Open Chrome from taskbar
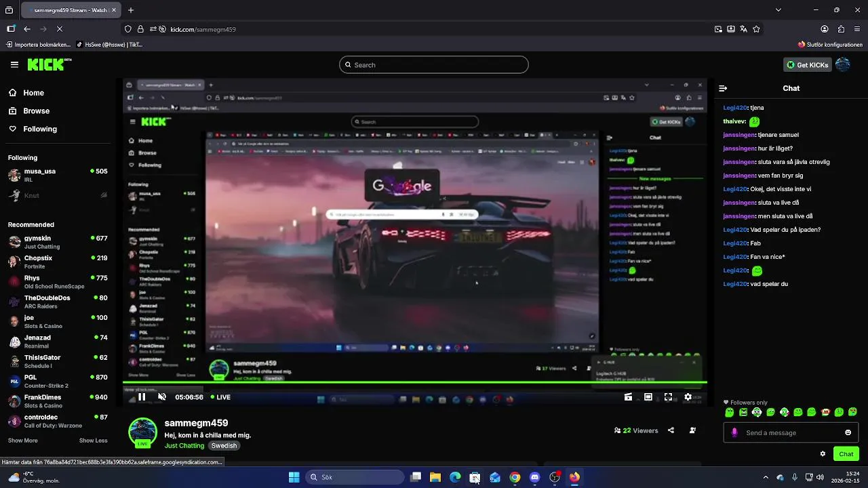The width and height of the screenshot is (868, 488). pyautogui.click(x=515, y=477)
